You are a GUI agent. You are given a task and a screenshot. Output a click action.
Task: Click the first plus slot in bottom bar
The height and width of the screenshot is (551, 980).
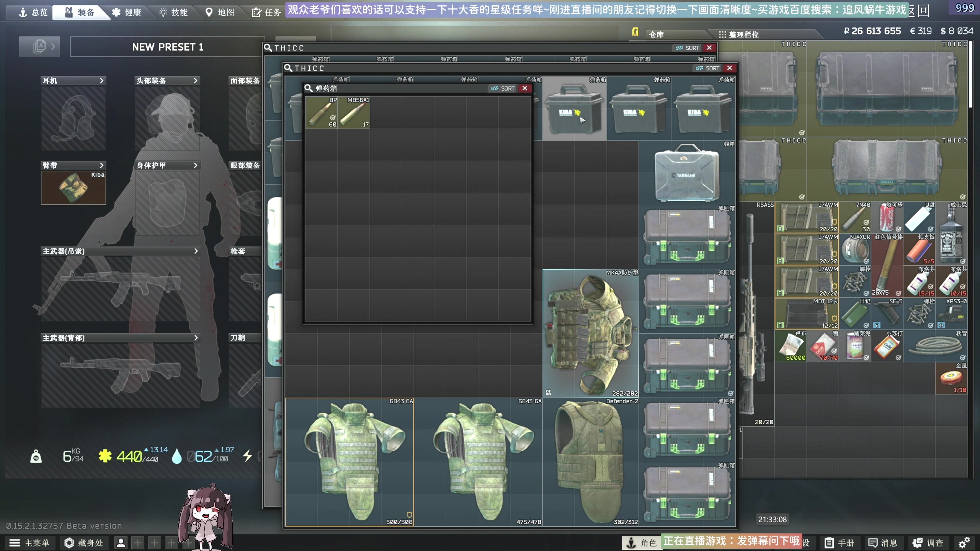[x=138, y=543]
